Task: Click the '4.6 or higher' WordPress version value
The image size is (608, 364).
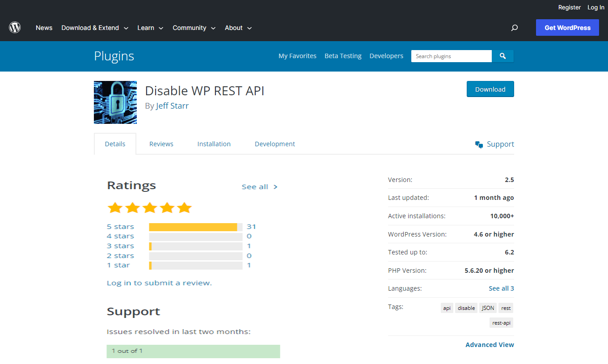Action: click(x=494, y=234)
